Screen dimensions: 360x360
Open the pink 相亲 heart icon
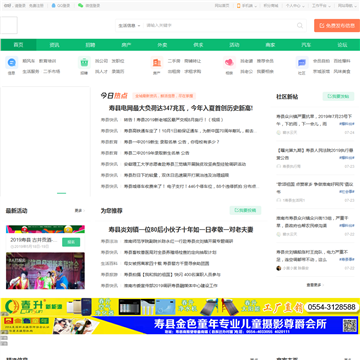229,62
